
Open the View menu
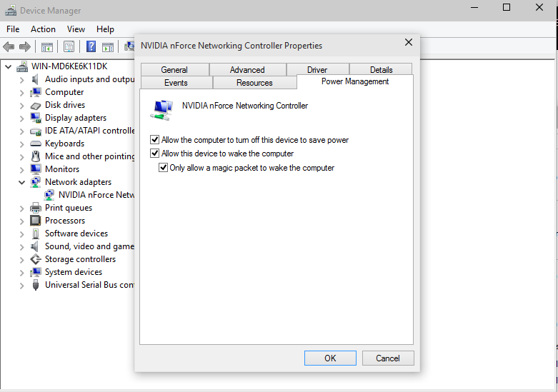tap(76, 29)
